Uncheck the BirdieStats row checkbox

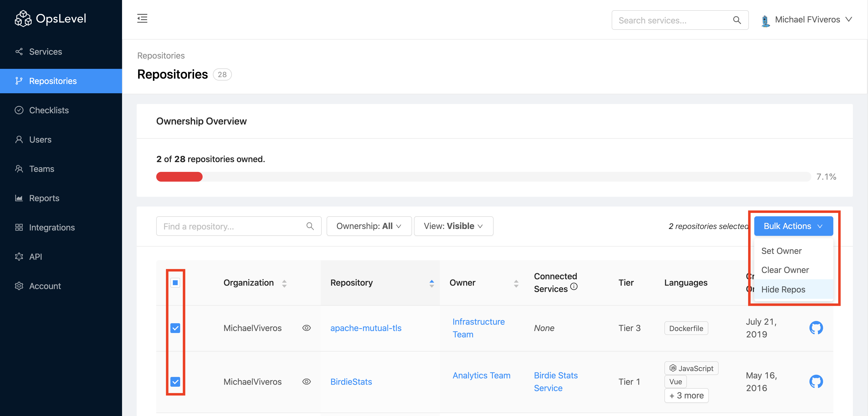(175, 382)
